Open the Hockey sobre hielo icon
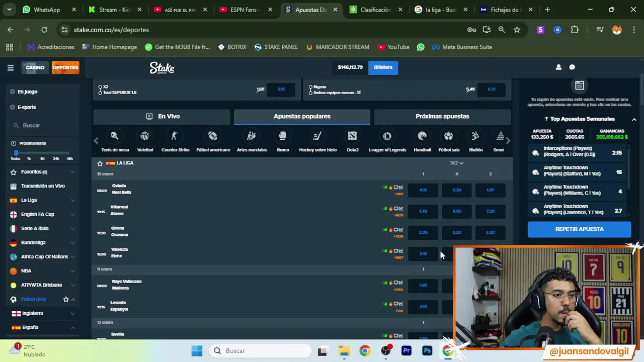The image size is (644, 362). pyautogui.click(x=317, y=141)
